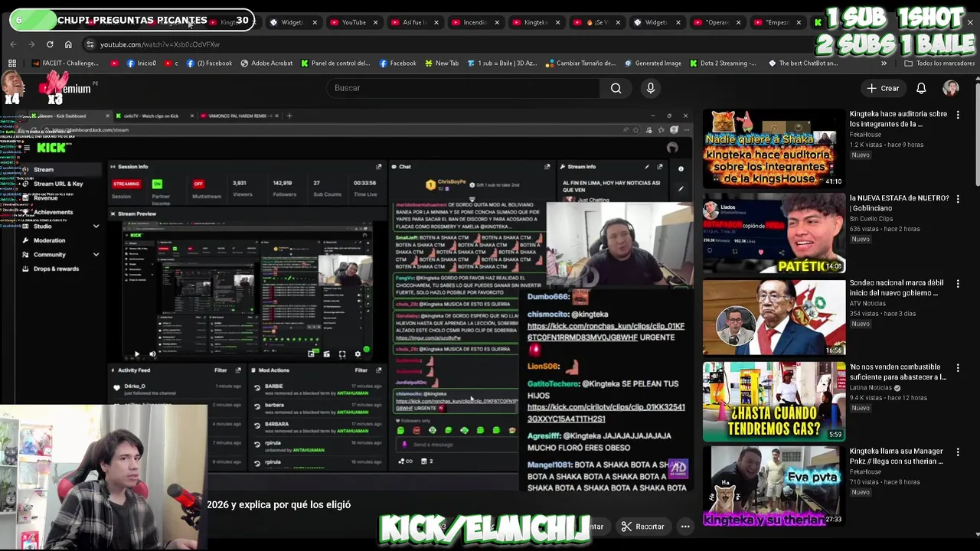Click FekaHouse channel under auditoria video
Image resolution: width=980 pixels, height=551 pixels.
pyautogui.click(x=865, y=135)
